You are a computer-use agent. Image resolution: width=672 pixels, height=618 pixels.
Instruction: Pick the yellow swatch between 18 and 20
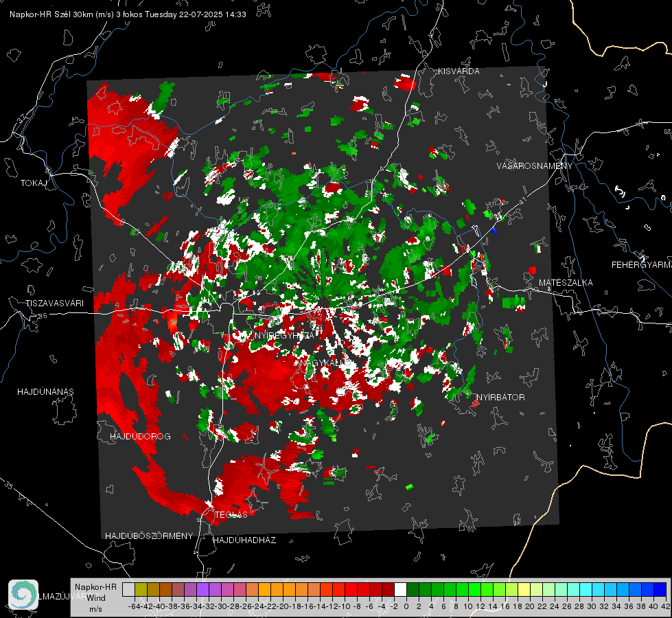tap(524, 590)
